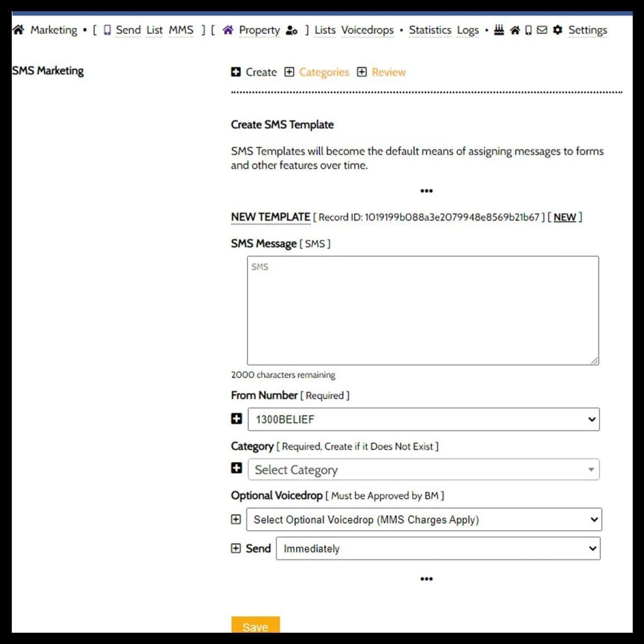The height and width of the screenshot is (644, 644).
Task: Click the purple mobile phone icon before Send
Action: point(107,30)
